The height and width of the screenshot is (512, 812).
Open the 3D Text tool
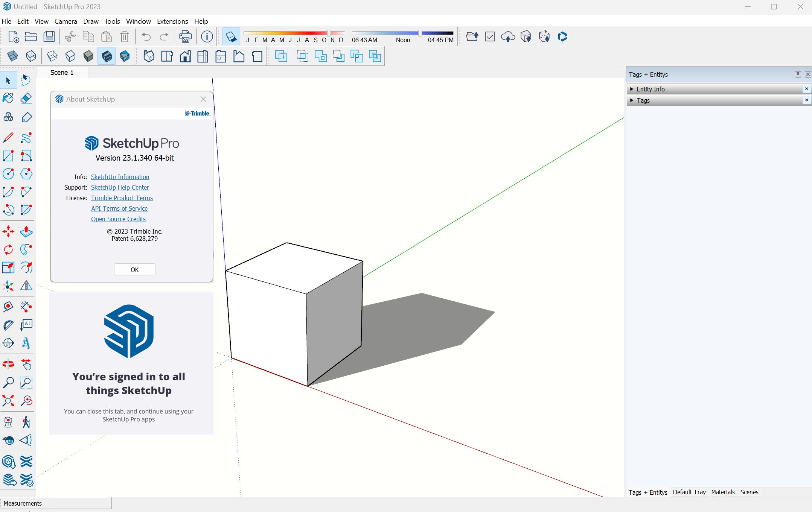tap(26, 343)
